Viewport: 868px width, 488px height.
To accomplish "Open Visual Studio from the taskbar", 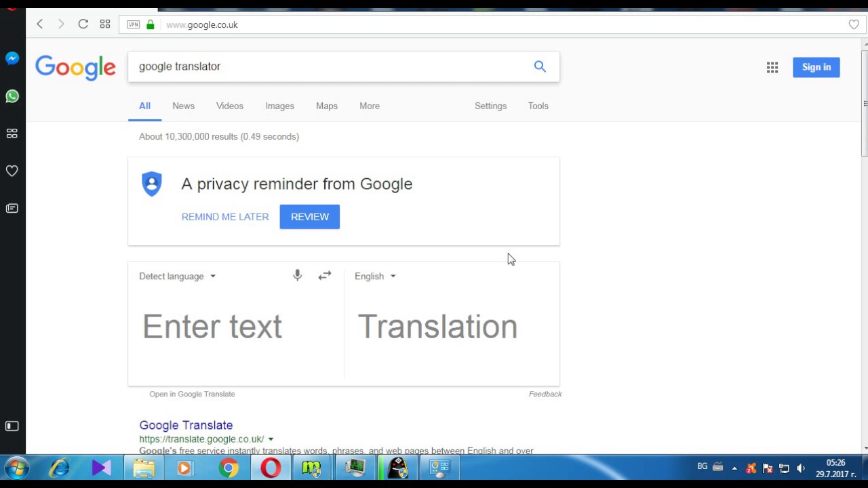I will 101,468.
